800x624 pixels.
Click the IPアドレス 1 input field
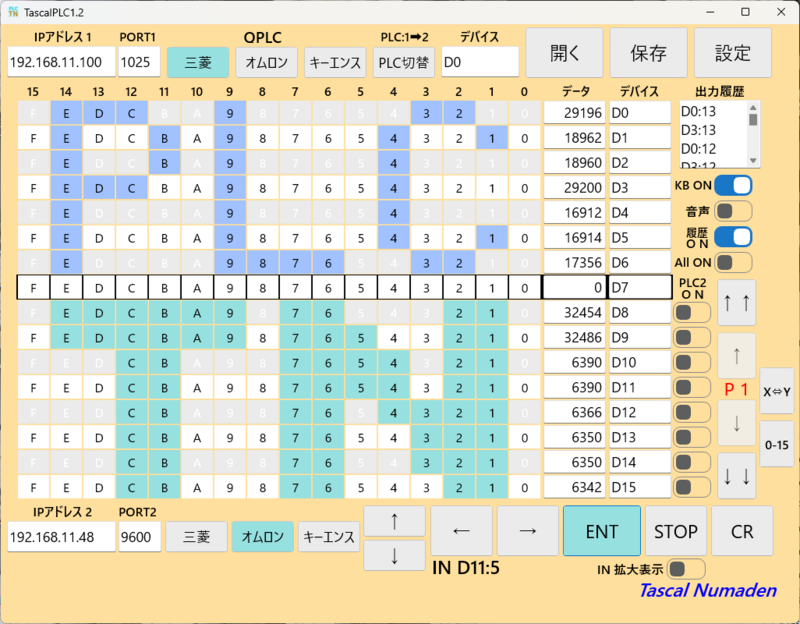click(x=61, y=62)
